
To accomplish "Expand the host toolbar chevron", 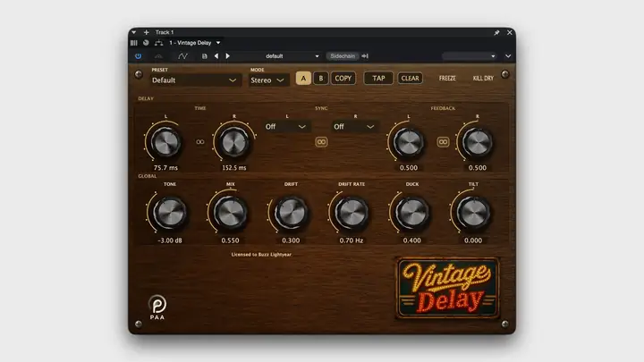I will (508, 56).
